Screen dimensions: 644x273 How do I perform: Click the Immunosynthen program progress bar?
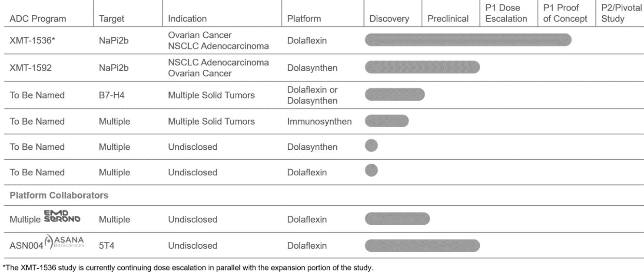click(x=387, y=121)
